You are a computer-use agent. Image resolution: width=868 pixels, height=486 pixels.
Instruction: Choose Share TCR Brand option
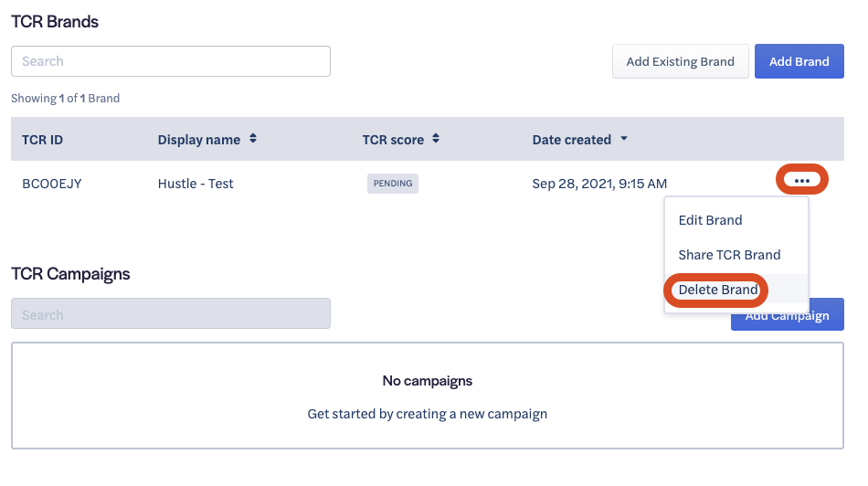tap(729, 255)
